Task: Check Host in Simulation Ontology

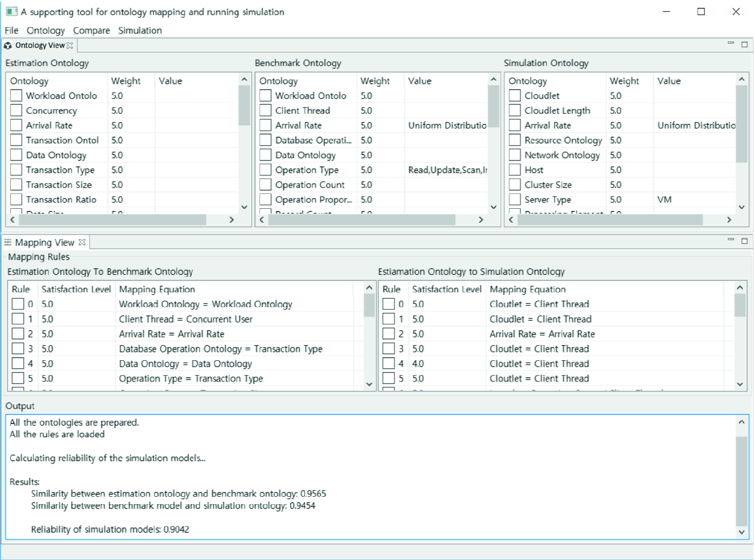Action: 515,169
